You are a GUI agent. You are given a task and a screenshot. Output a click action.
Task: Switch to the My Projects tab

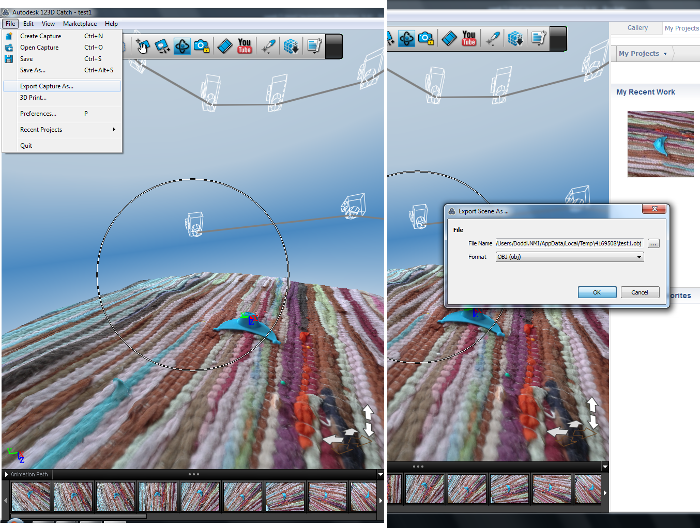coord(681,28)
